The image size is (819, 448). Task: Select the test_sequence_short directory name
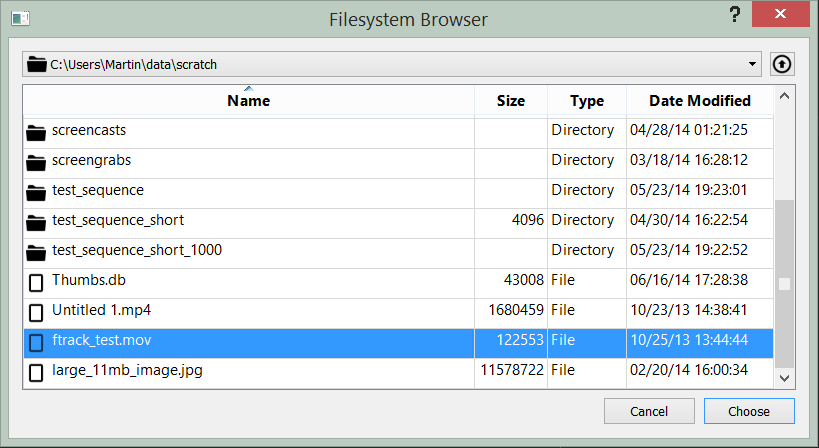pyautogui.click(x=118, y=220)
